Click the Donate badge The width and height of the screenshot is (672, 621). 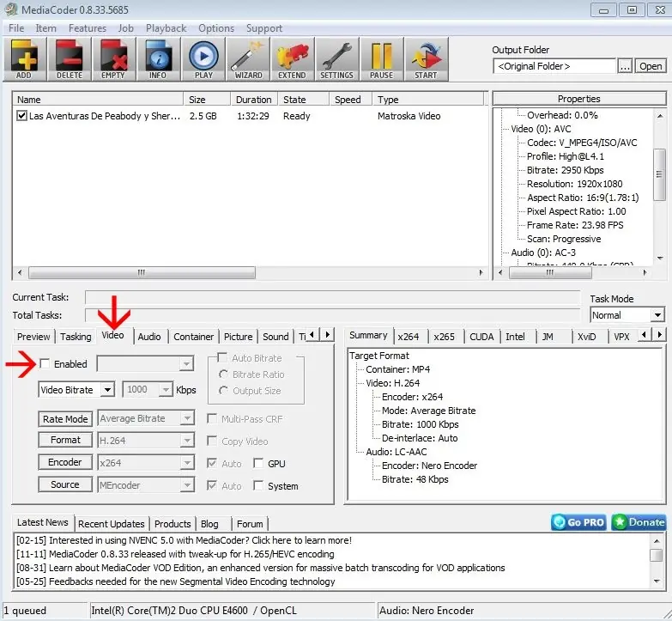[639, 522]
